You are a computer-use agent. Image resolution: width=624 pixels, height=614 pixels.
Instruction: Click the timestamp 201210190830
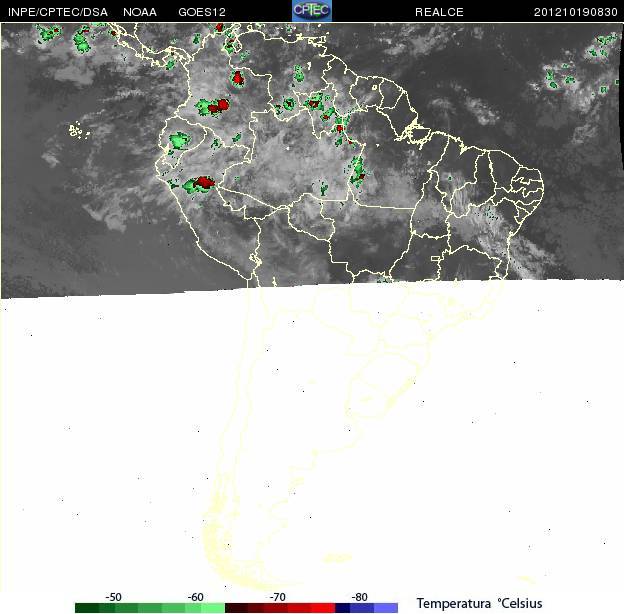[x=575, y=12]
